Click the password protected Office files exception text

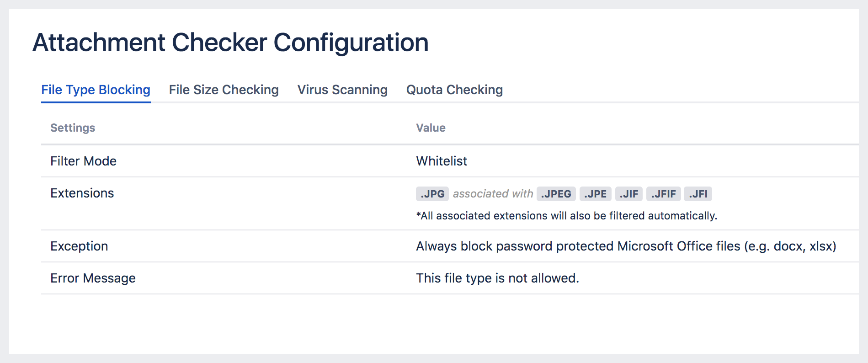point(625,246)
